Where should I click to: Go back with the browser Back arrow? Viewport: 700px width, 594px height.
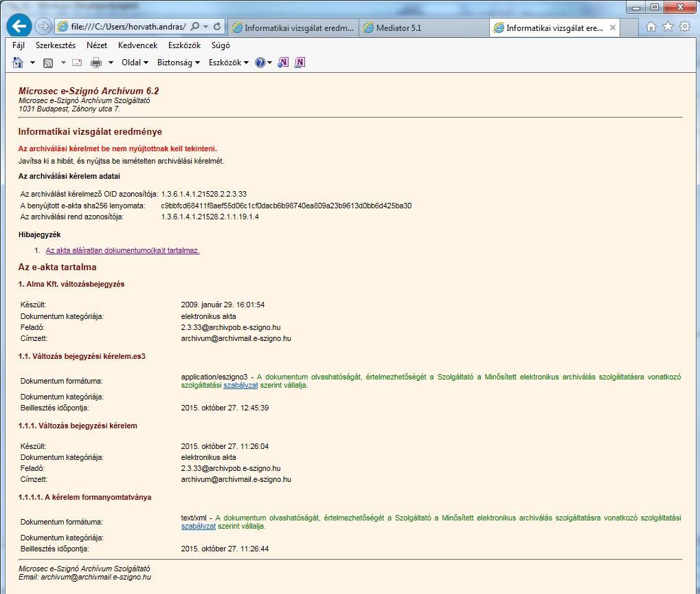(x=19, y=26)
